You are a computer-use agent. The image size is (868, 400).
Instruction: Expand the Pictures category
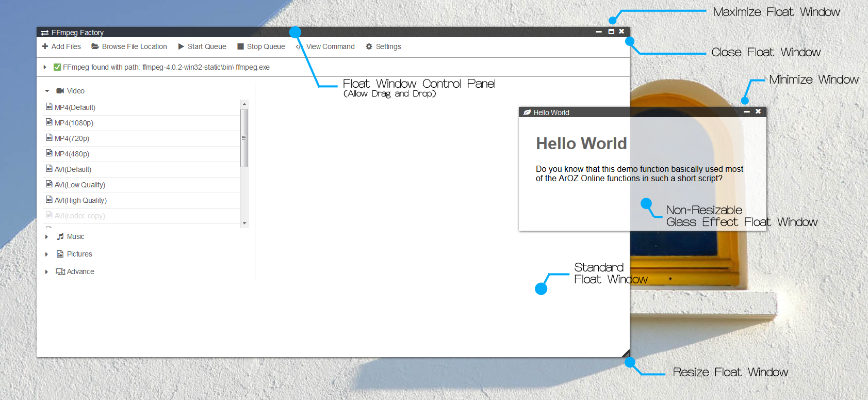(46, 254)
